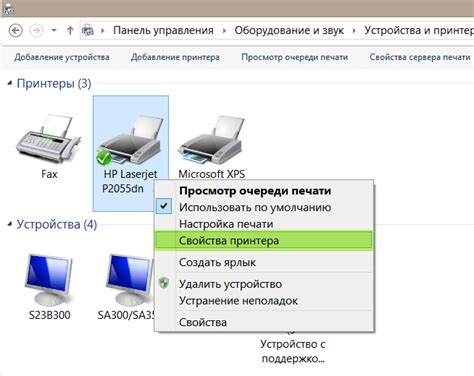This screenshot has height=376, width=474.
Task: Toggle Использовать по умолчанию checkmark
Action: click(164, 206)
